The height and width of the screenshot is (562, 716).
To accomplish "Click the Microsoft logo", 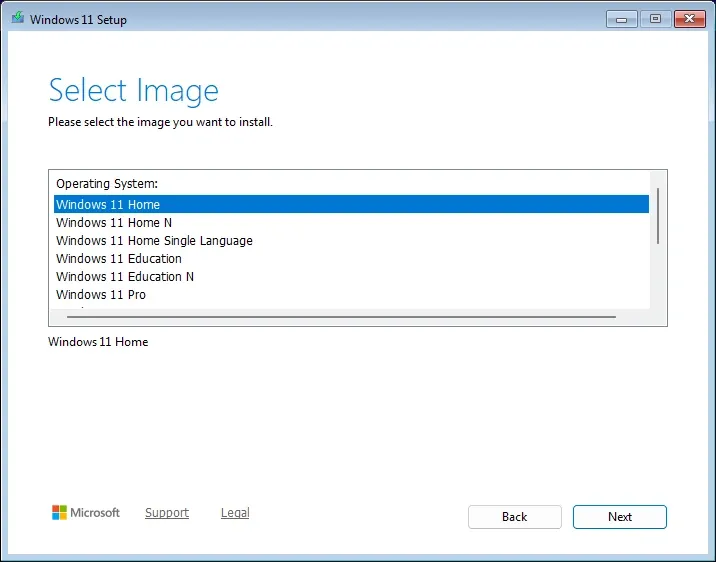I will click(x=86, y=513).
